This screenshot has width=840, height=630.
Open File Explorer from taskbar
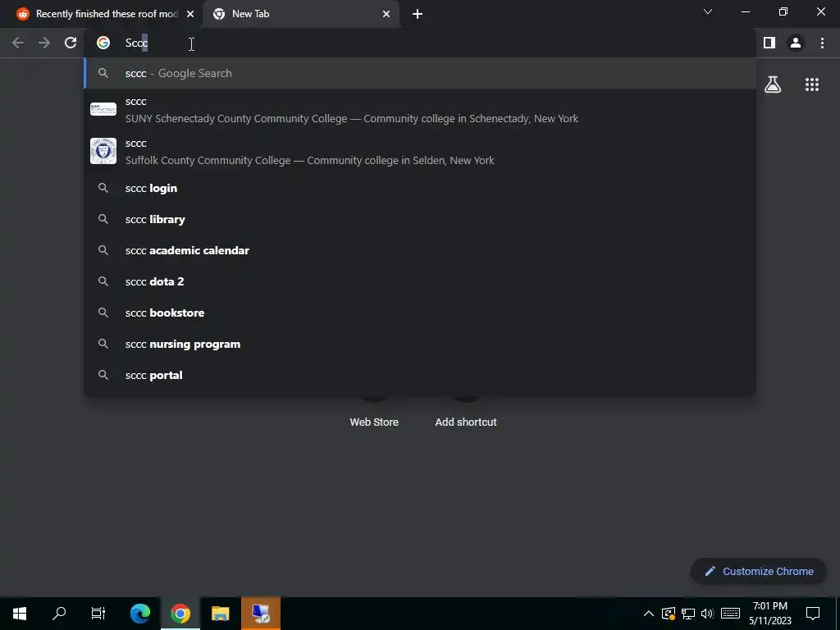click(x=220, y=614)
